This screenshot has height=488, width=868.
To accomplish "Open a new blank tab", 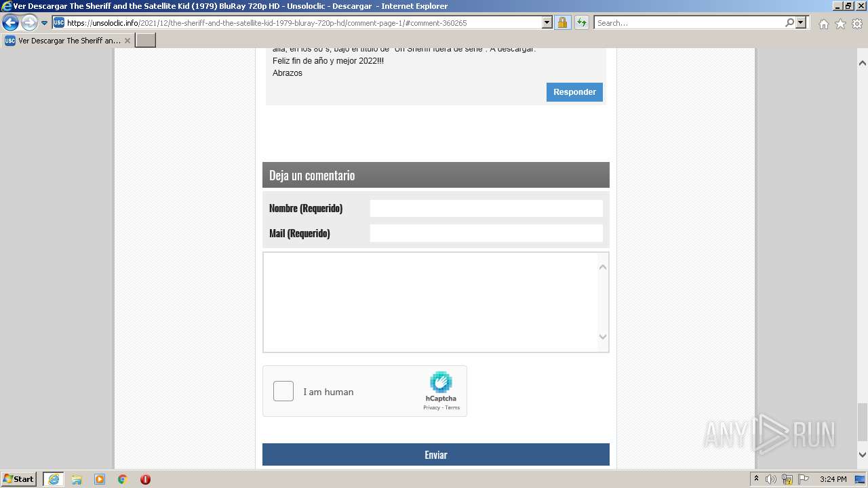I will click(x=146, y=41).
